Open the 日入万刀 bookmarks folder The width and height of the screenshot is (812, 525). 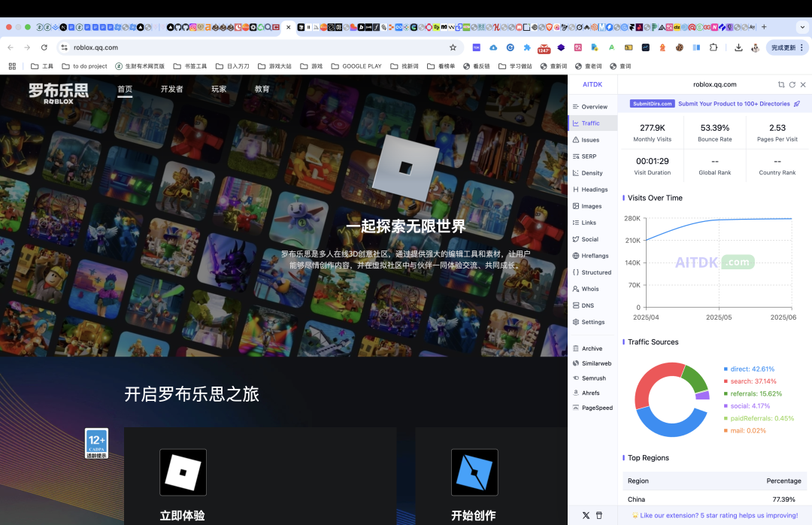click(x=232, y=66)
